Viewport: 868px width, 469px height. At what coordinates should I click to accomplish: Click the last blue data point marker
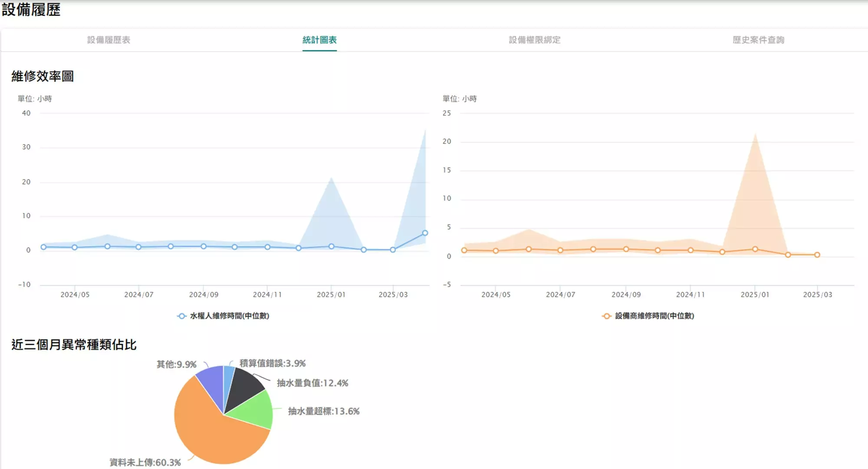point(425,233)
